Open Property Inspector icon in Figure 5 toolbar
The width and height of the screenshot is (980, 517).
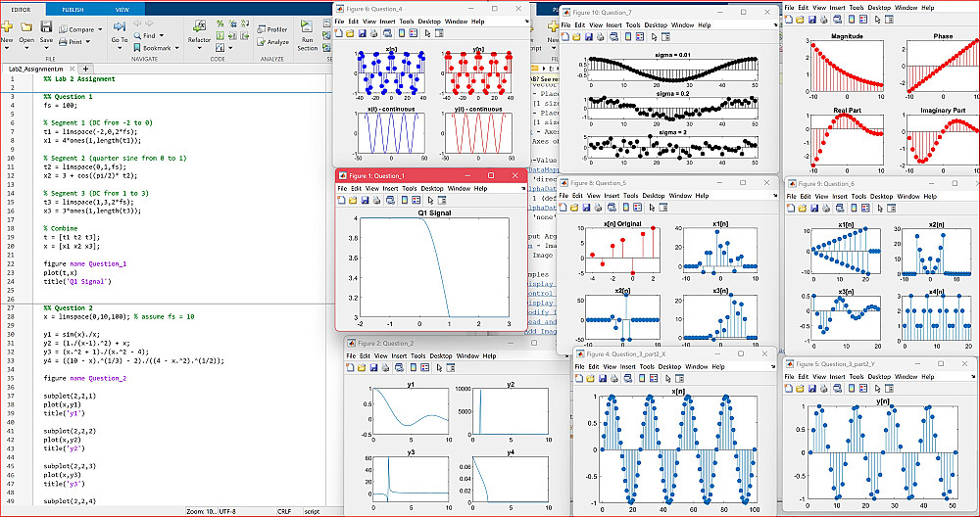[888, 389]
